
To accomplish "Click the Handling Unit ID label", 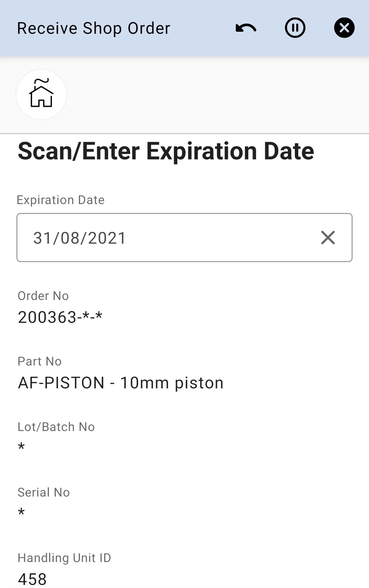I will tap(64, 558).
